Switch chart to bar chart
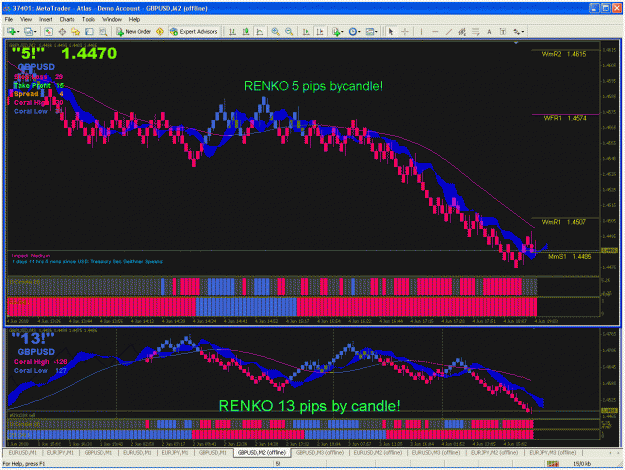The width and height of the screenshot is (625, 470). (x=232, y=31)
